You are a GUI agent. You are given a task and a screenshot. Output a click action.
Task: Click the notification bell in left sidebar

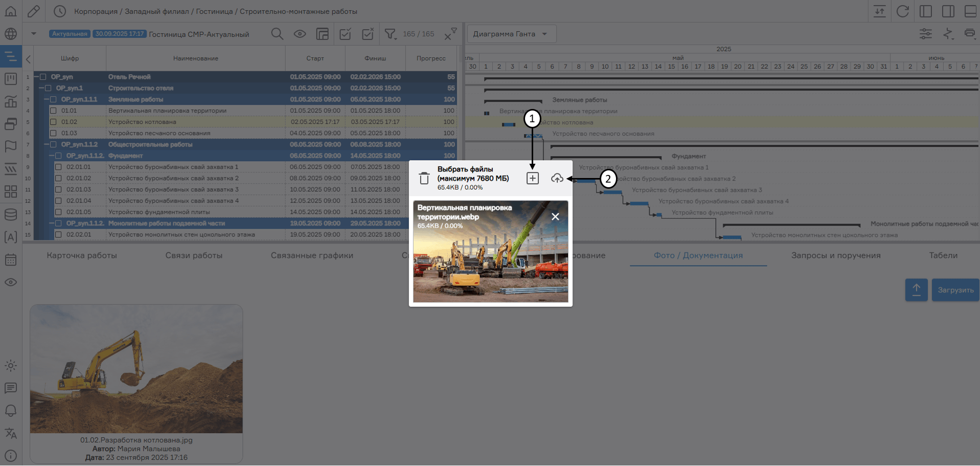[x=11, y=411]
